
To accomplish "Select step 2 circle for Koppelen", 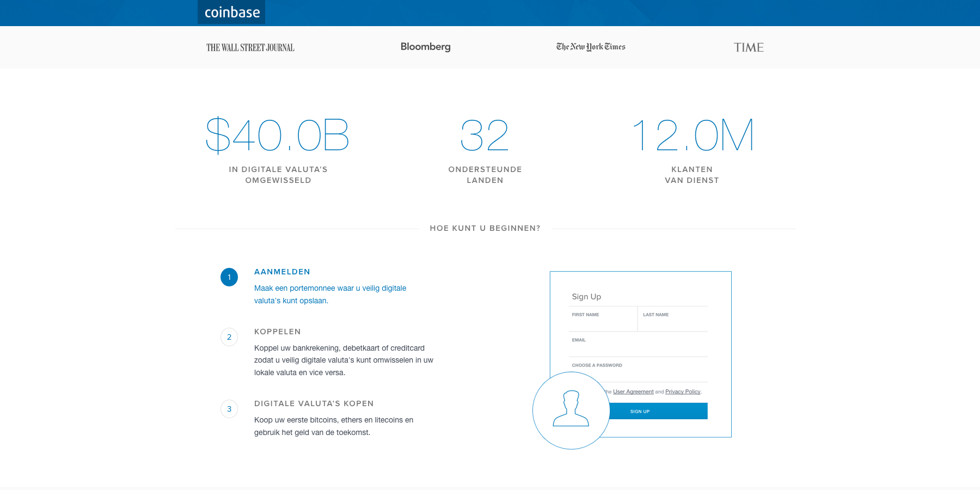I will (x=229, y=337).
